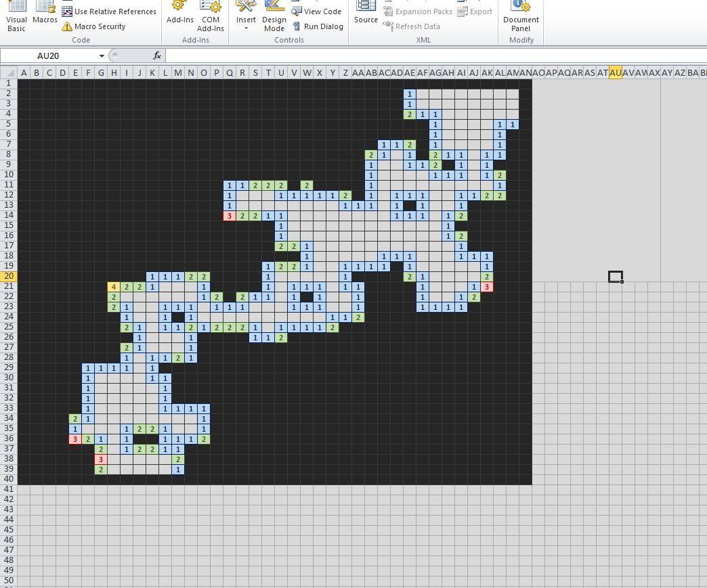707x588 pixels.
Task: Click the red flagged cell with 3 near row 36
Action: tap(74, 439)
